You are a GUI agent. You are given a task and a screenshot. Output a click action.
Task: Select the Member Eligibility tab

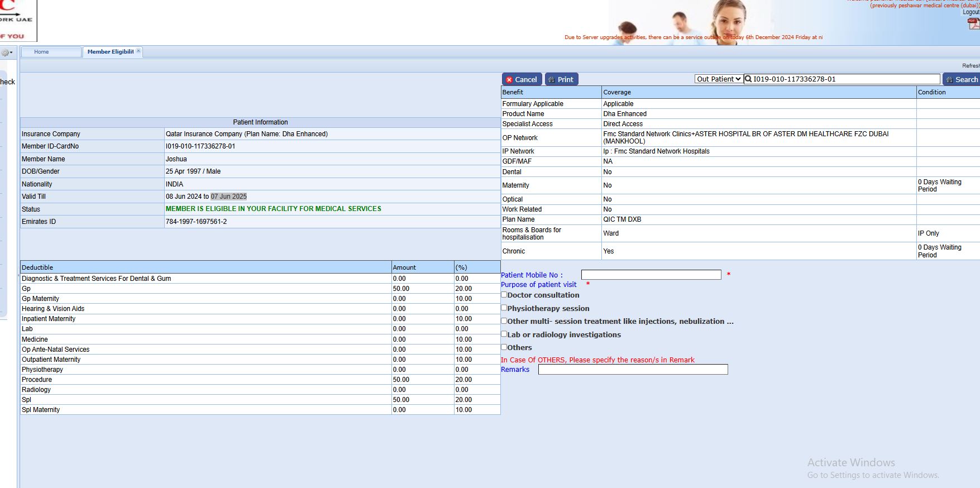click(x=110, y=52)
